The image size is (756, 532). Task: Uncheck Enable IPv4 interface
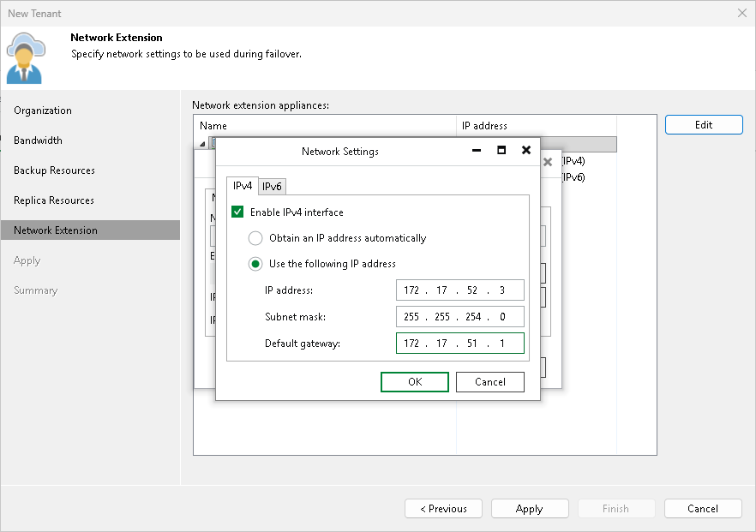click(237, 212)
